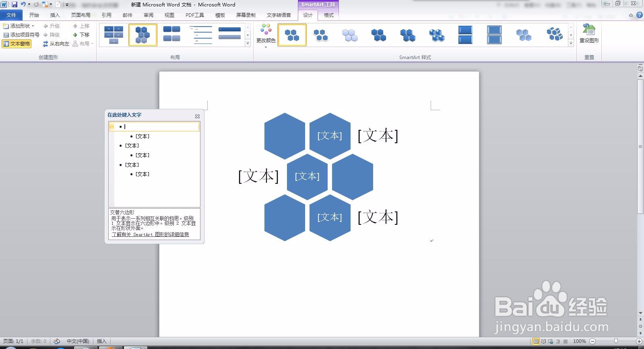This screenshot has height=349, width=644.
Task: Switch to the 插入 ribbon tab
Action: tap(55, 15)
